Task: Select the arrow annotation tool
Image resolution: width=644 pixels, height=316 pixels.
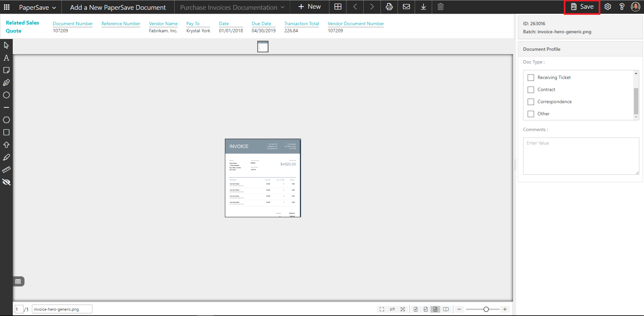Action: click(x=6, y=145)
